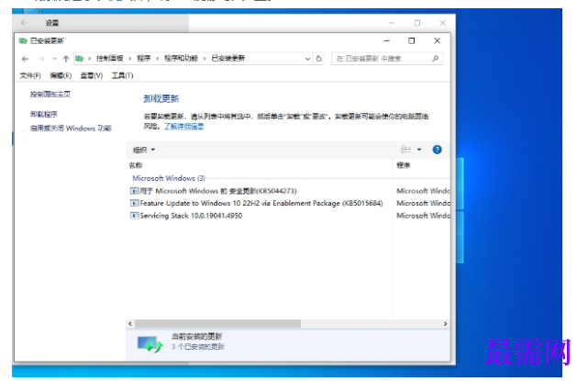This screenshot has height=381, width=588.
Task: Close the 已安装更新 window
Action: [x=437, y=40]
